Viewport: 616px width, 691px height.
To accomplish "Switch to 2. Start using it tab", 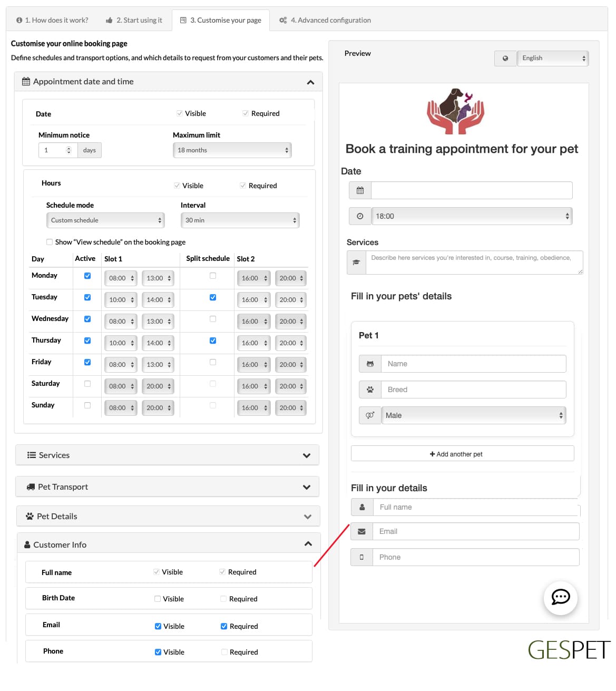I will click(x=134, y=20).
